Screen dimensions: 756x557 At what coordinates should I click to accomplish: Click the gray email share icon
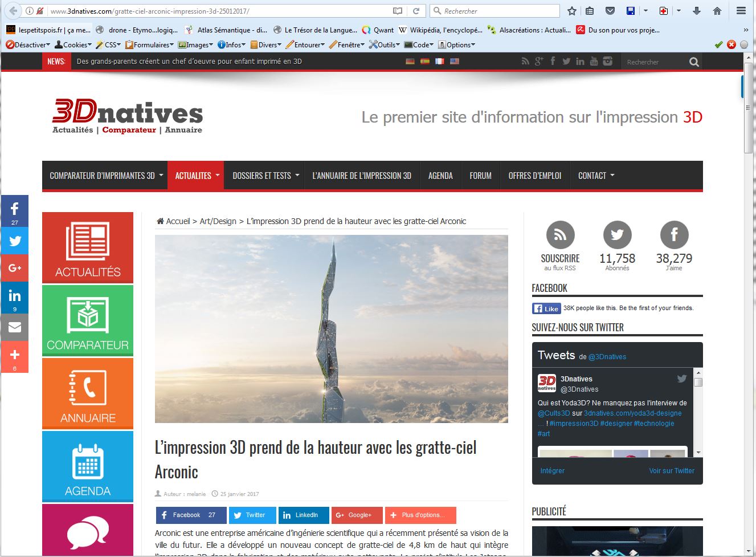[x=15, y=327]
